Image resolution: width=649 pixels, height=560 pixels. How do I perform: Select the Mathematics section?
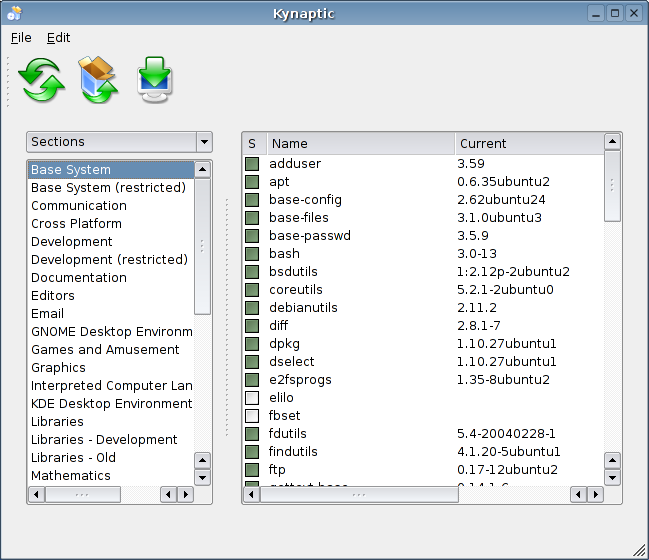[111, 476]
